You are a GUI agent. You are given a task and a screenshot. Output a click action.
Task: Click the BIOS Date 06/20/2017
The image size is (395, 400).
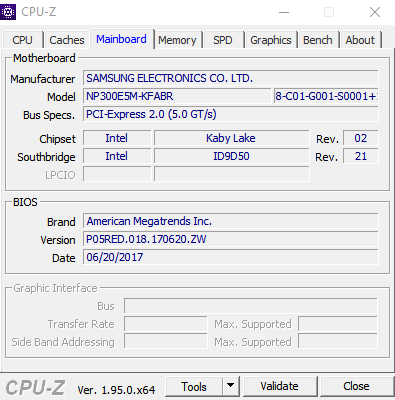[231, 257]
